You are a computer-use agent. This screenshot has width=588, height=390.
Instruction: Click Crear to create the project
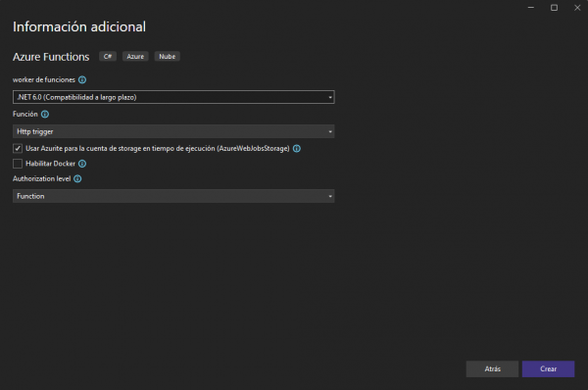click(x=548, y=369)
